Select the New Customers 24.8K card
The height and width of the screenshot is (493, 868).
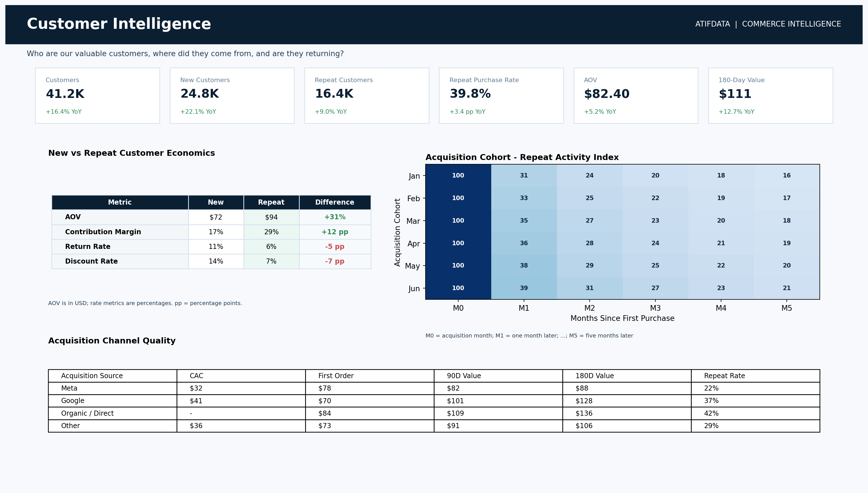(232, 95)
